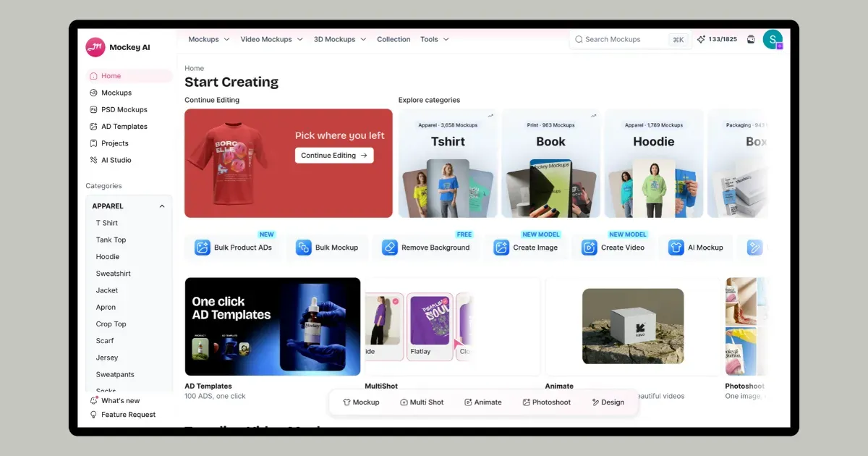Select Apron in Apparel list

tap(106, 307)
